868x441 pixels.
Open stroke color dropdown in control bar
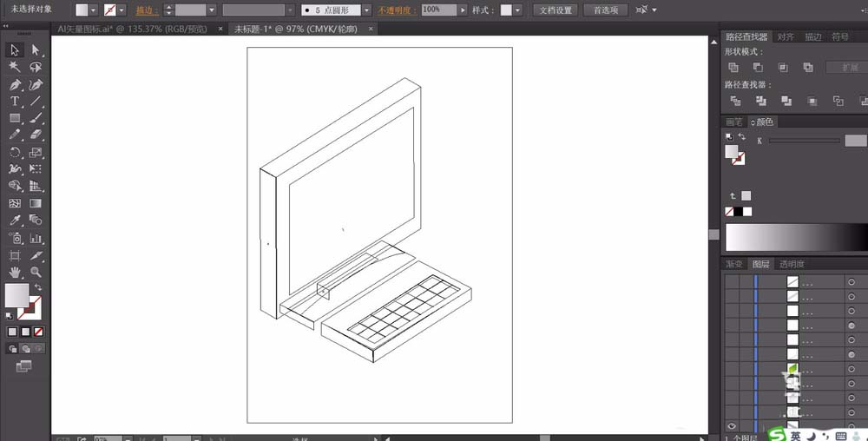(x=122, y=10)
